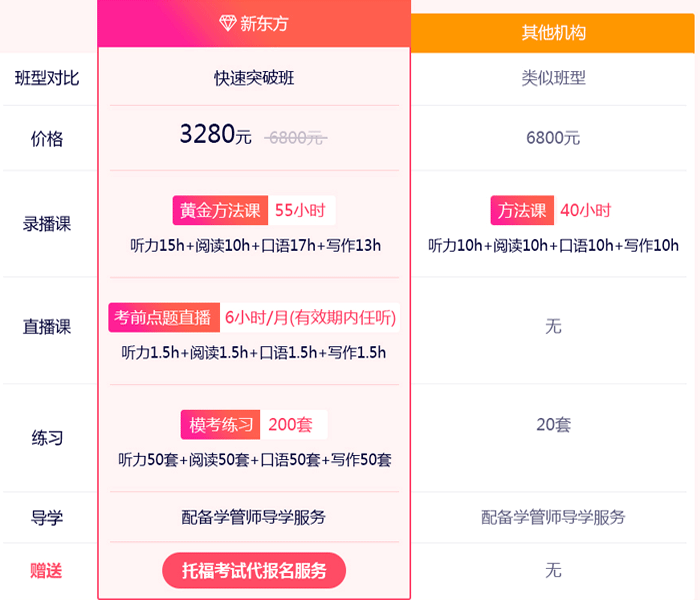Select the 其他机构 orange header
This screenshot has width=700, height=600.
pos(553,33)
